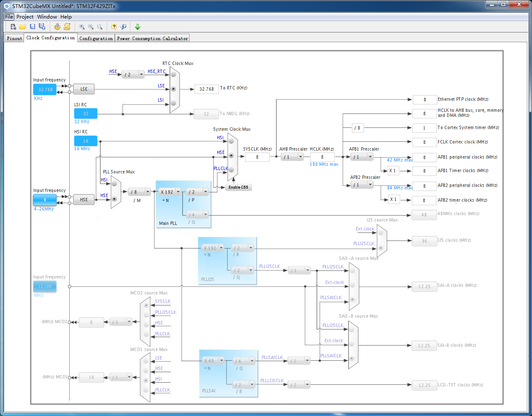The width and height of the screenshot is (532, 416).
Task: Select HSI in PLL Source Mux
Action: coord(114,184)
